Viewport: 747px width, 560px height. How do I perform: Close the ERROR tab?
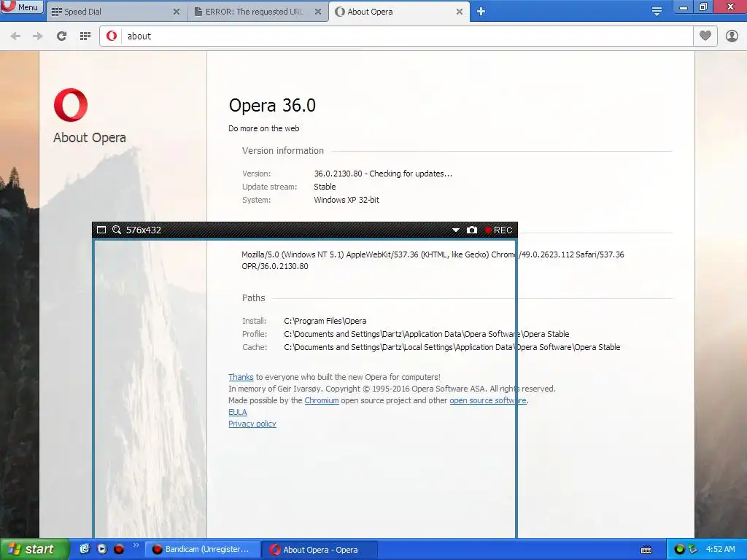[x=318, y=12]
